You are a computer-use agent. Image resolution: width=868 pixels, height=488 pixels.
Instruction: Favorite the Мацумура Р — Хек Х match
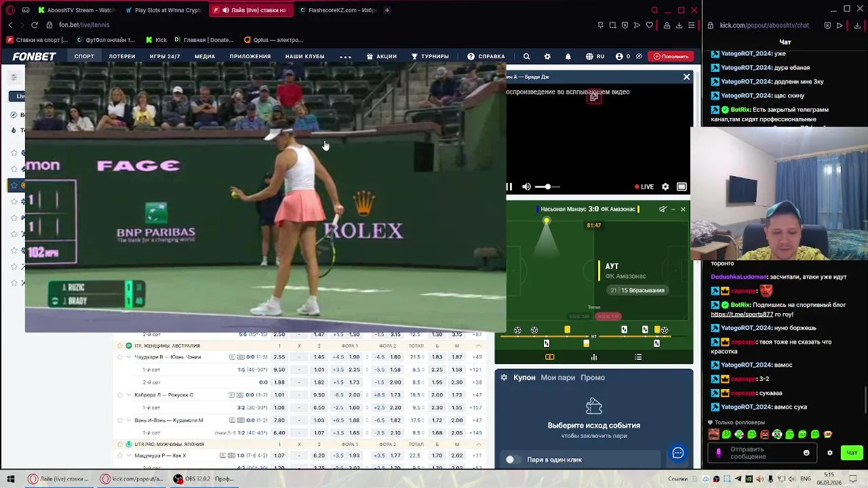120,455
